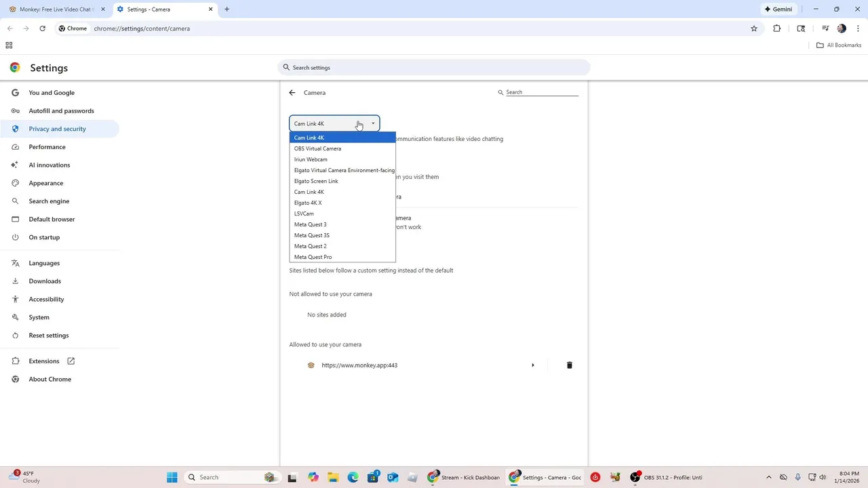Click the taskbar Search box

point(232,477)
